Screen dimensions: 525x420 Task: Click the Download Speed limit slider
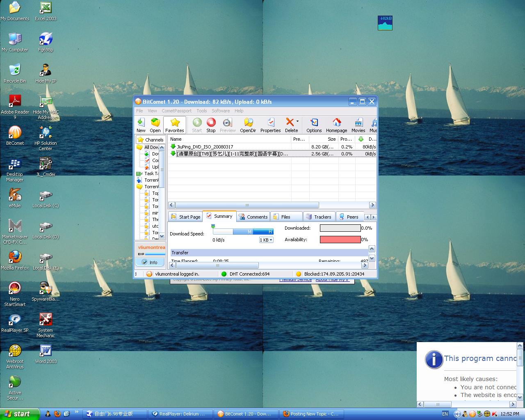click(x=243, y=231)
